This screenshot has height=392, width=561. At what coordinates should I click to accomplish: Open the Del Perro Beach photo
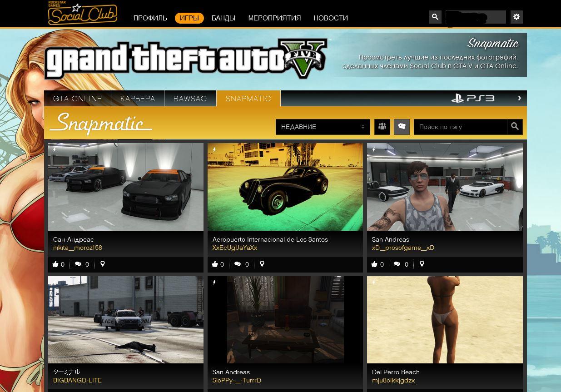pyautogui.click(x=445, y=320)
